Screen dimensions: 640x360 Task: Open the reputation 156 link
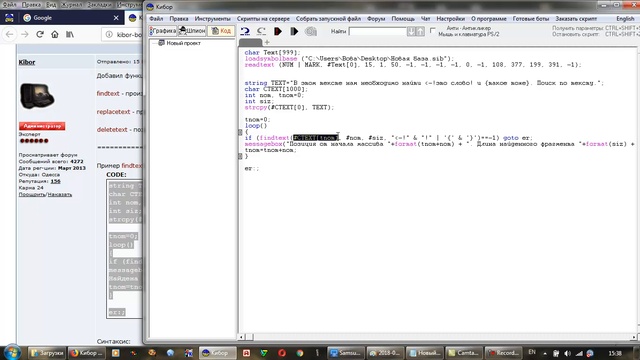[x=56, y=181]
